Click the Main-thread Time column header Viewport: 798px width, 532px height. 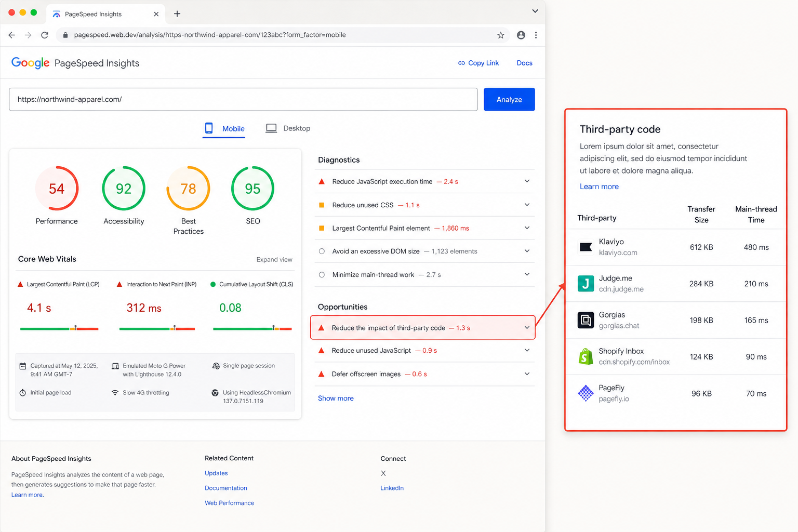(756, 215)
